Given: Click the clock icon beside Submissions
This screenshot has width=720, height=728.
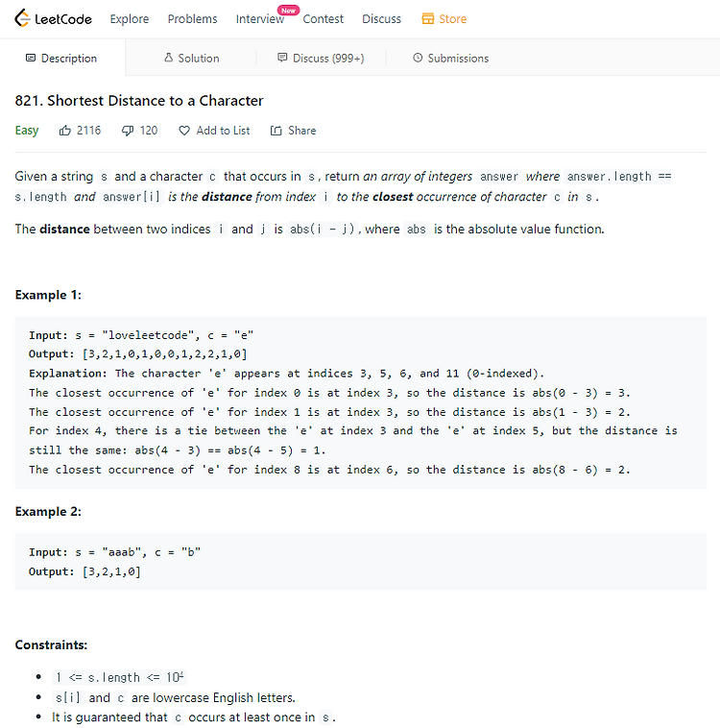Looking at the screenshot, I should (x=418, y=58).
